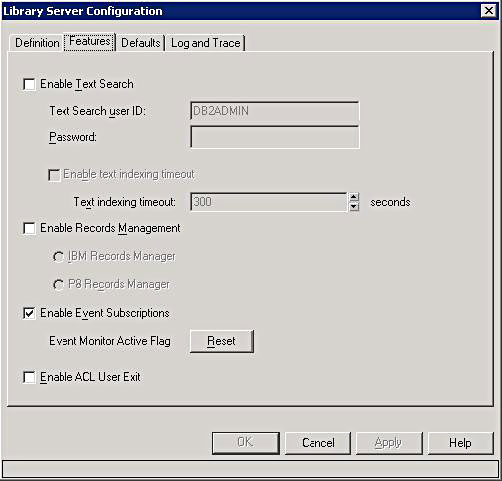Click the Text indexing timeout value box
This screenshot has width=502, height=481.
click(269, 202)
